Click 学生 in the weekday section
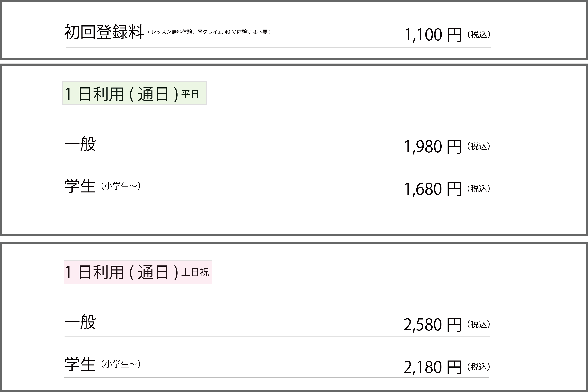 point(80,186)
